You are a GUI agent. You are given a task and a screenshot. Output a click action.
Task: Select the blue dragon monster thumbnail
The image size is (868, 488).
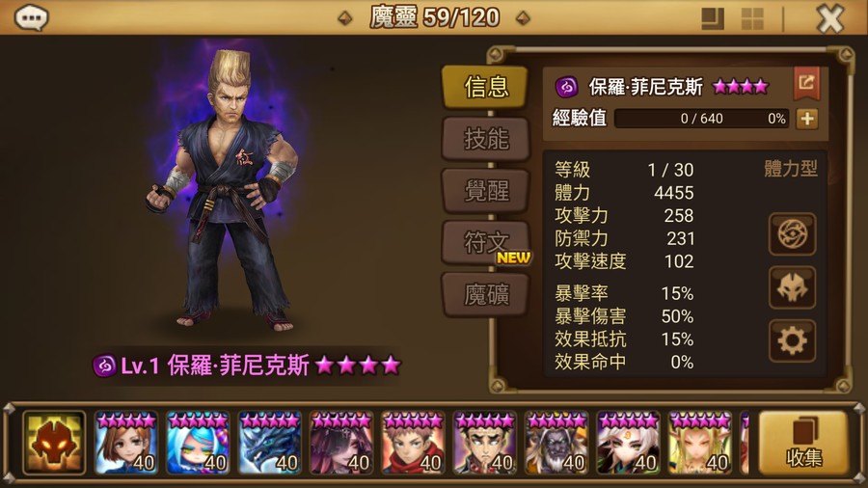coord(270,443)
